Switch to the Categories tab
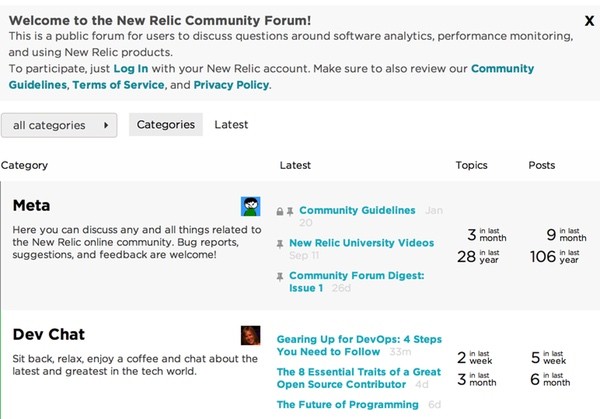 pyautogui.click(x=166, y=124)
